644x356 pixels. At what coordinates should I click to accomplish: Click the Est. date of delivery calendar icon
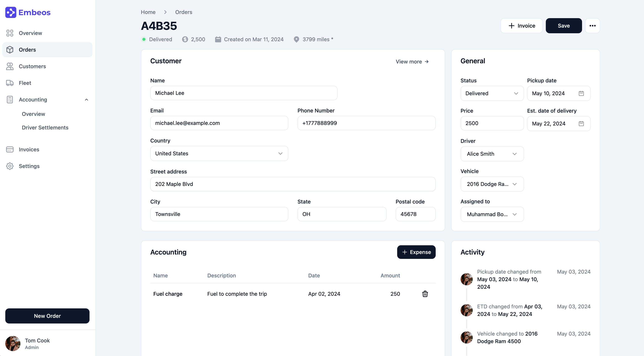pos(581,124)
